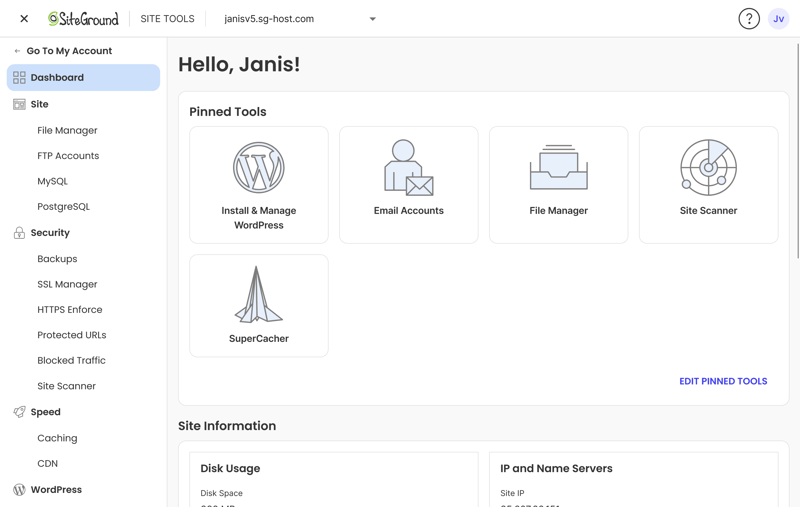Collapse the Security section
Viewport: 800px width, 507px height.
[50, 233]
